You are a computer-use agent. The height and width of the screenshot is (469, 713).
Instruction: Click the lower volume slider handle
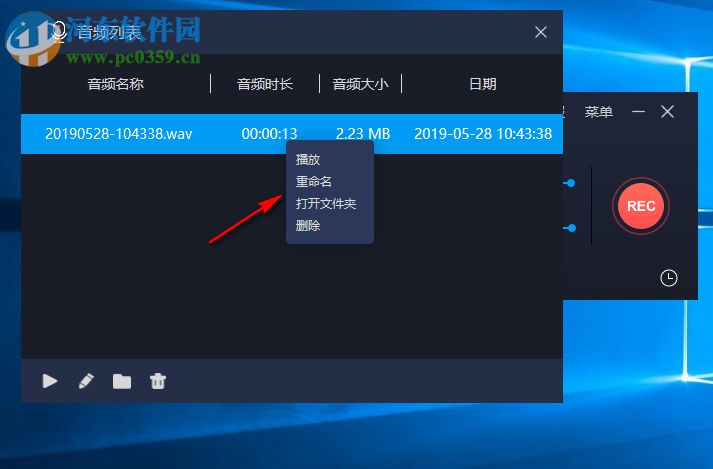[x=571, y=227]
